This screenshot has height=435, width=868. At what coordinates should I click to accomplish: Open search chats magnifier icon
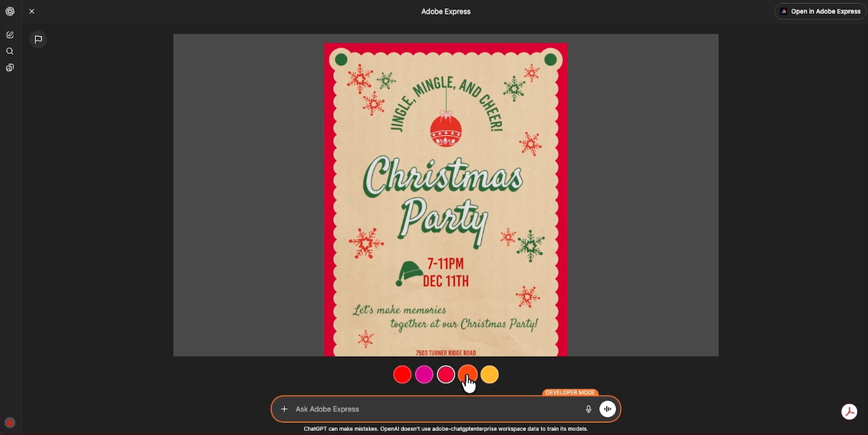coord(10,51)
